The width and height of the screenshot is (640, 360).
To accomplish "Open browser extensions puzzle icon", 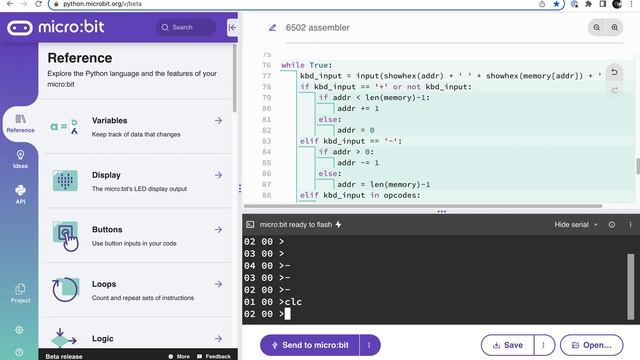I will [588, 4].
